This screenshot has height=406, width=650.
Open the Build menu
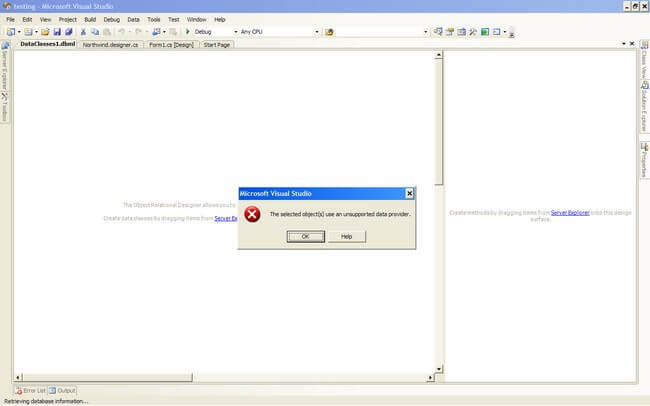pyautogui.click(x=90, y=19)
